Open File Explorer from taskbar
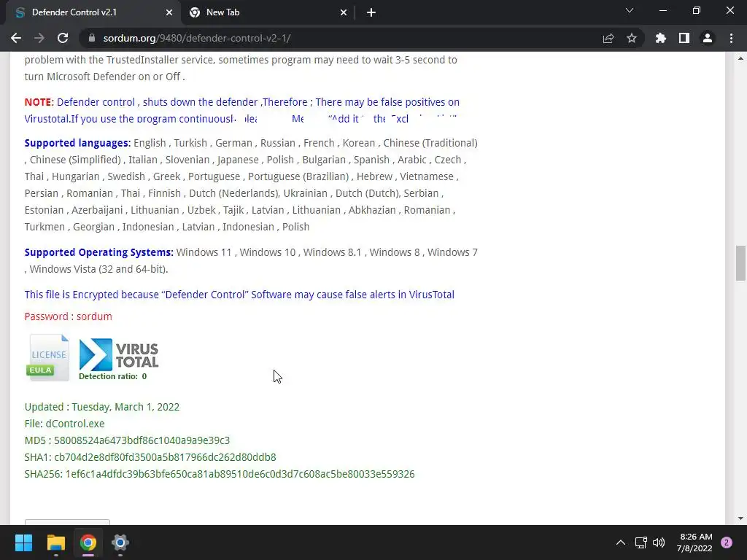This screenshot has width=747, height=560. pyautogui.click(x=55, y=542)
